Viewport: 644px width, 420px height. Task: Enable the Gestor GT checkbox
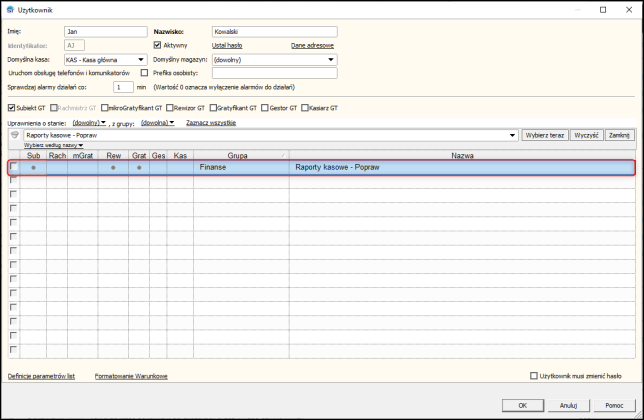tap(265, 108)
